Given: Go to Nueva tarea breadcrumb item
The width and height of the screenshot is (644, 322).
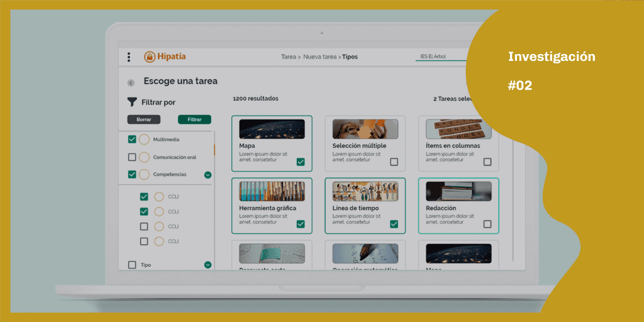Looking at the screenshot, I should (x=320, y=57).
